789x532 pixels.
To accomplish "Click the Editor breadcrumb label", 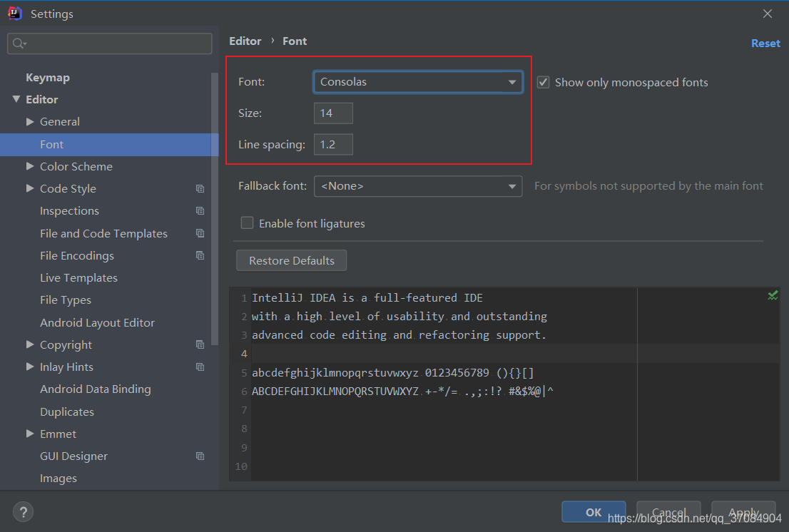I will [x=245, y=41].
